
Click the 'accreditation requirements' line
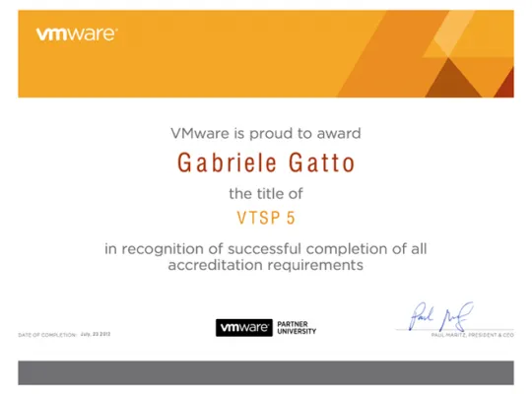[x=266, y=265]
